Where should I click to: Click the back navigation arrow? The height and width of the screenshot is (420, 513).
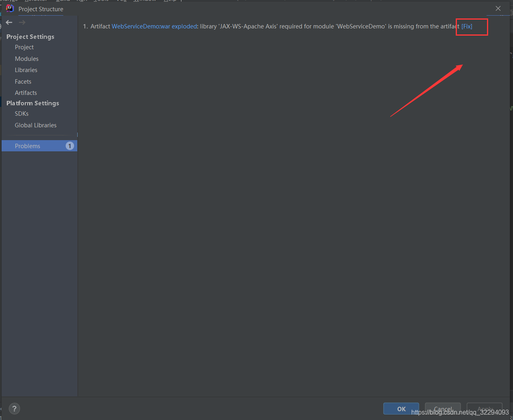(x=9, y=22)
